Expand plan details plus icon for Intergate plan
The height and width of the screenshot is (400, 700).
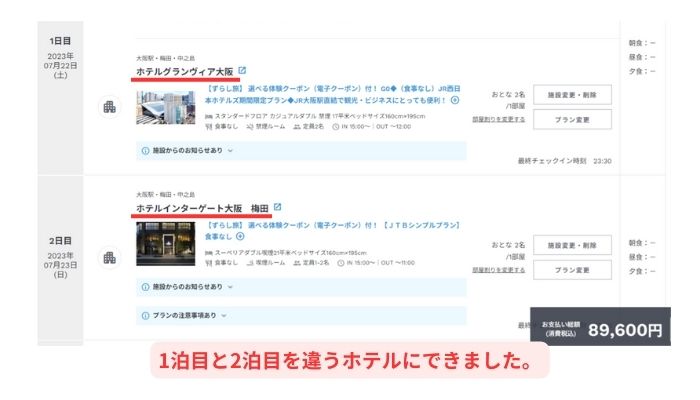pos(240,236)
